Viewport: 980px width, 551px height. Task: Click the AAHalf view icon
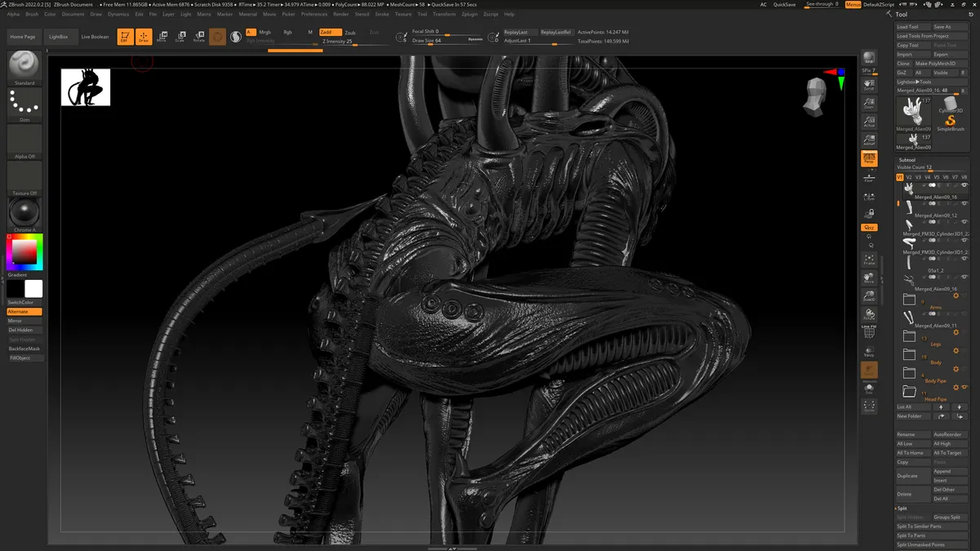(869, 140)
